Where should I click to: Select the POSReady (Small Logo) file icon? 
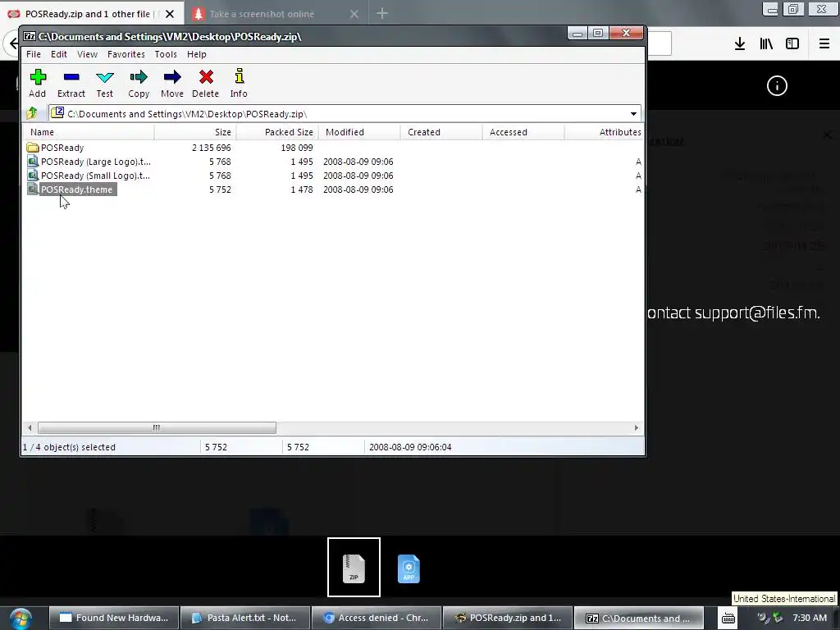33,176
